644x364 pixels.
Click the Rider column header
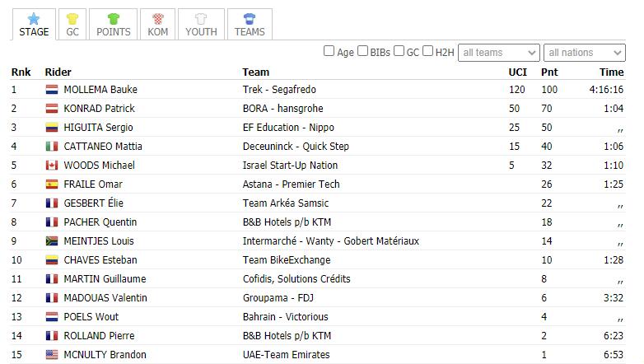pos(58,72)
